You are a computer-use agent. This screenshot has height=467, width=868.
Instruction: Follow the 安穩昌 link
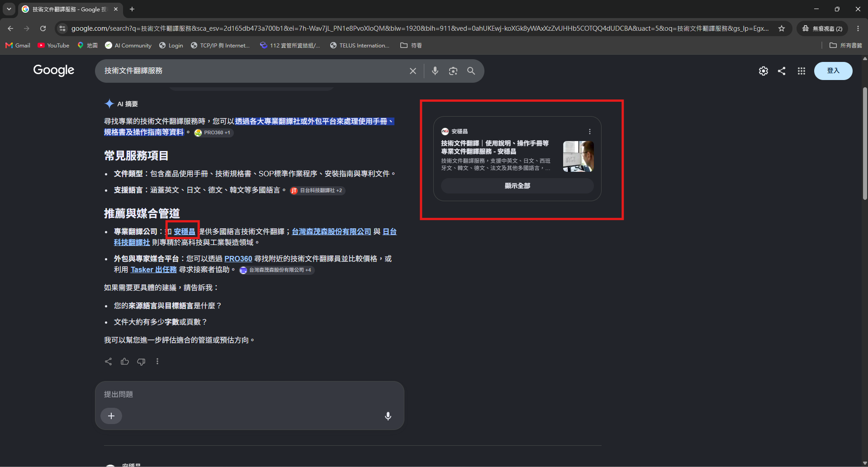click(185, 231)
